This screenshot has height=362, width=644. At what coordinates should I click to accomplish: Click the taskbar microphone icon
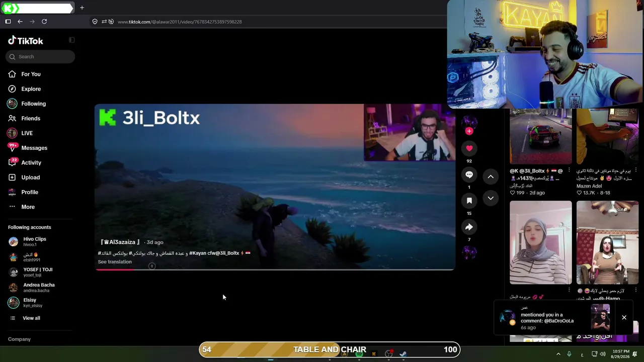click(x=570, y=354)
